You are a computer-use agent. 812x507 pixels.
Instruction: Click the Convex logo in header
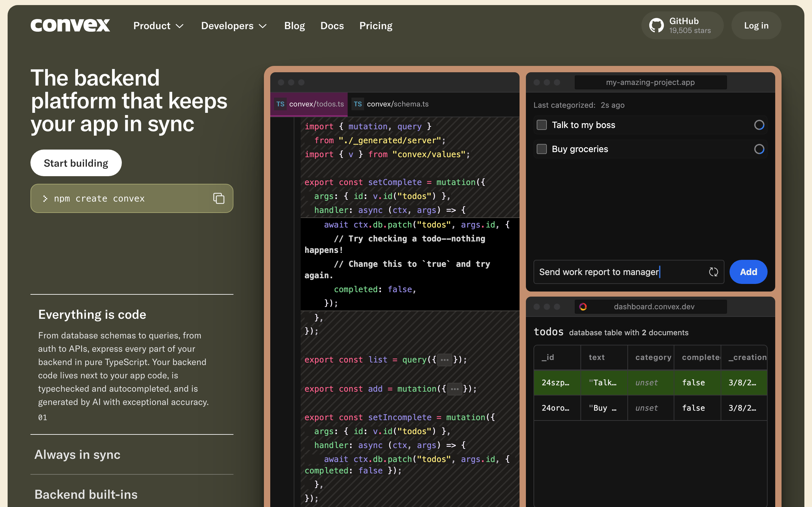70,25
